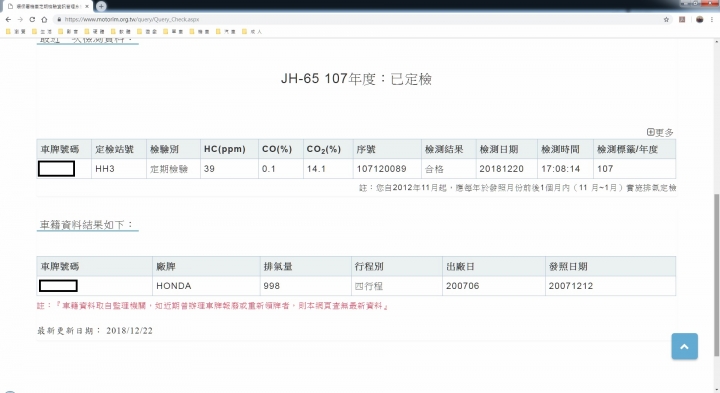Open the extension icon beside the star

coord(682,20)
